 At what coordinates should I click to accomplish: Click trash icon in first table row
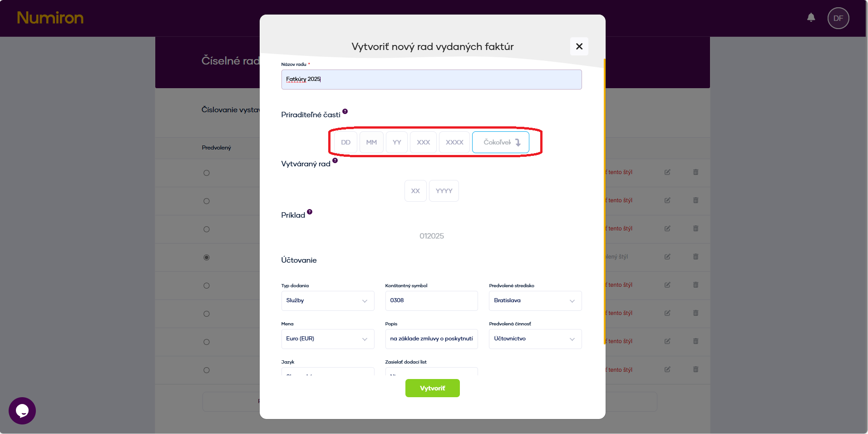pos(695,172)
